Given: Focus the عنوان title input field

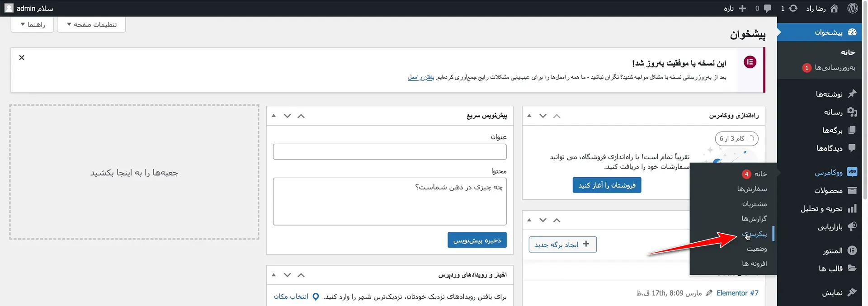Looking at the screenshot, I should pos(390,151).
